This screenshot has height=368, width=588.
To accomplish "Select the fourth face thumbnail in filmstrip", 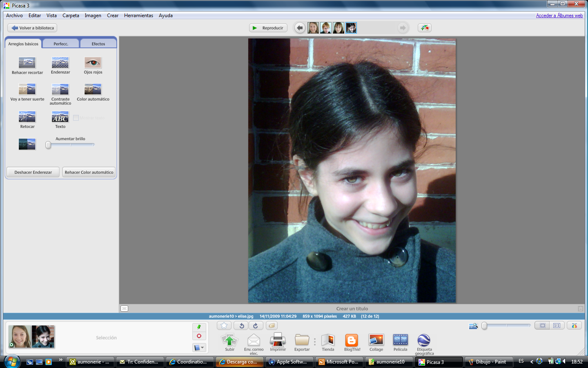I will click(351, 28).
